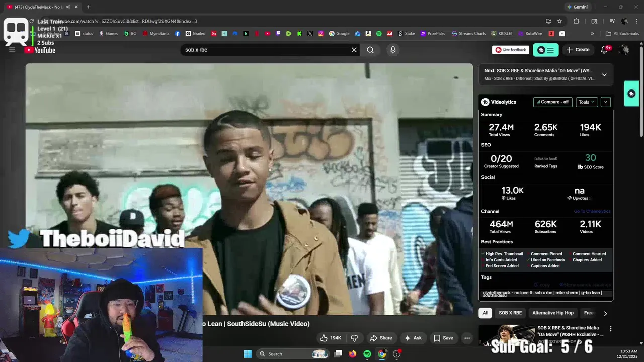
Task: Share the video
Action: (x=381, y=338)
